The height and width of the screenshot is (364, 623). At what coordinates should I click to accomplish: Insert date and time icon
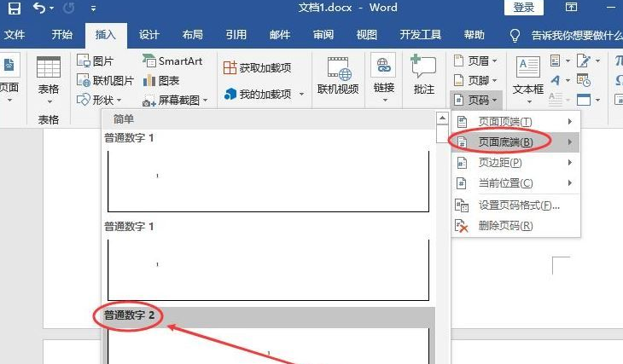click(584, 81)
